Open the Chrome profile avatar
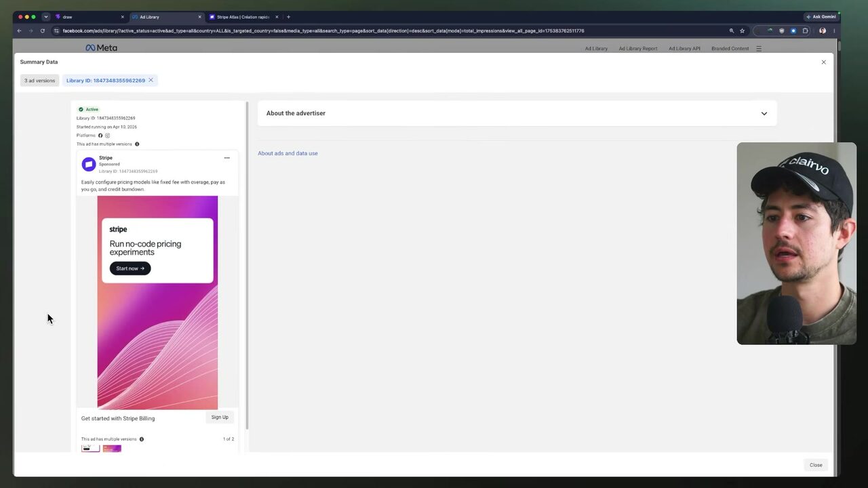The height and width of the screenshot is (488, 868). pyautogui.click(x=823, y=30)
